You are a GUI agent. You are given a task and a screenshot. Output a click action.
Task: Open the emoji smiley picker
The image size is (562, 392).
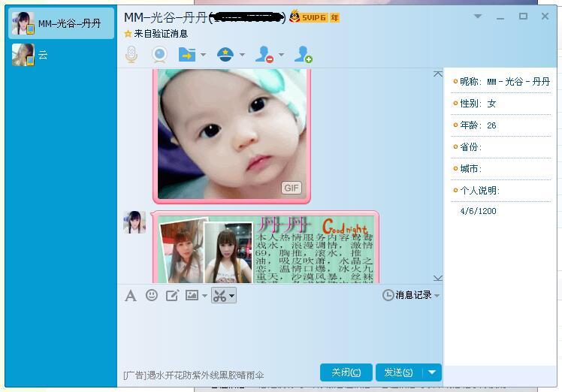click(152, 295)
